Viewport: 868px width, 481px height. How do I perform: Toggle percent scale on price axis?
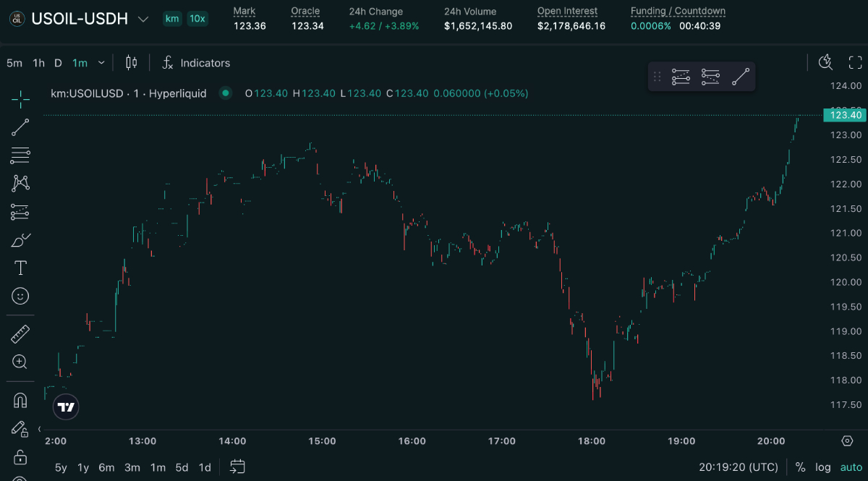[800, 467]
